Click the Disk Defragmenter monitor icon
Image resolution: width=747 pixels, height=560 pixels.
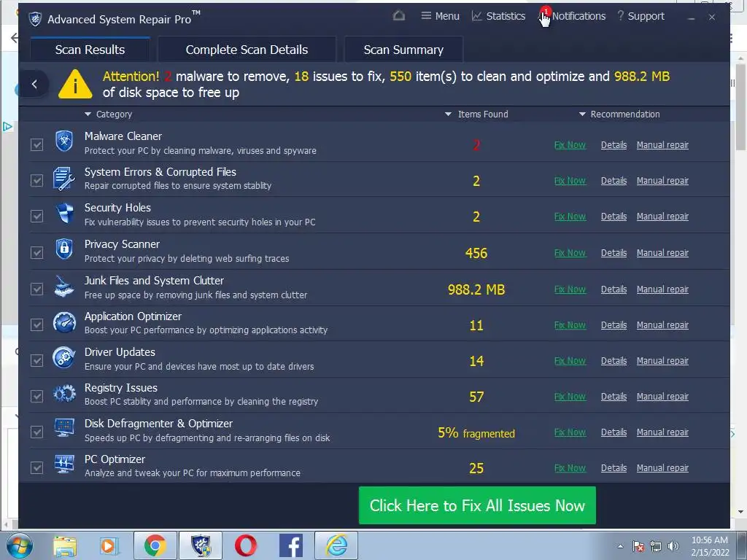64,427
